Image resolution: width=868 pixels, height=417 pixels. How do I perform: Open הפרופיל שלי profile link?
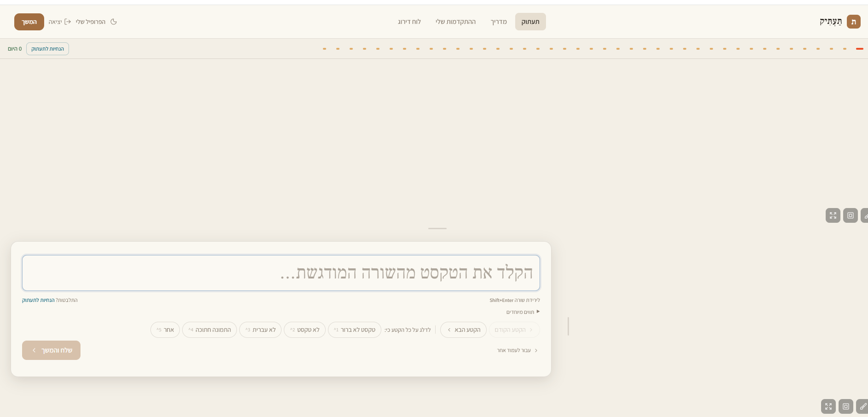pos(91,22)
